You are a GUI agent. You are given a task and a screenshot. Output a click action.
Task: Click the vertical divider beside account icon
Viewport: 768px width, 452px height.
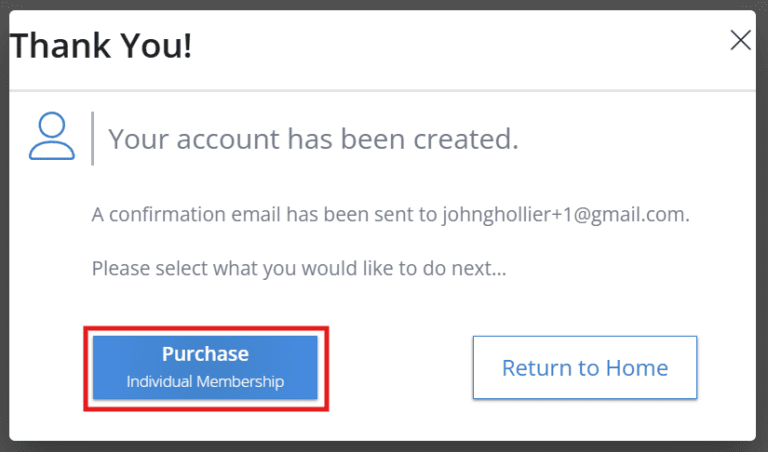click(92, 138)
